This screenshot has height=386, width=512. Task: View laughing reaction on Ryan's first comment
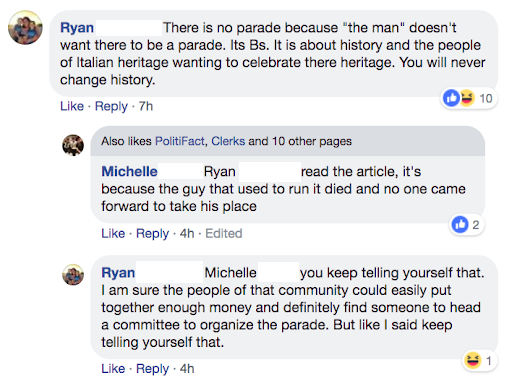[x=467, y=98]
